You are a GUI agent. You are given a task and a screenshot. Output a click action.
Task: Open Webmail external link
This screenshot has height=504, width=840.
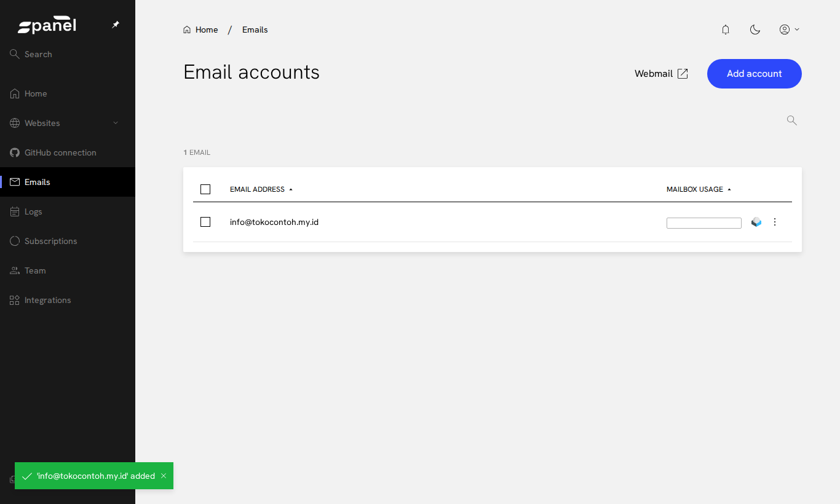tap(661, 74)
